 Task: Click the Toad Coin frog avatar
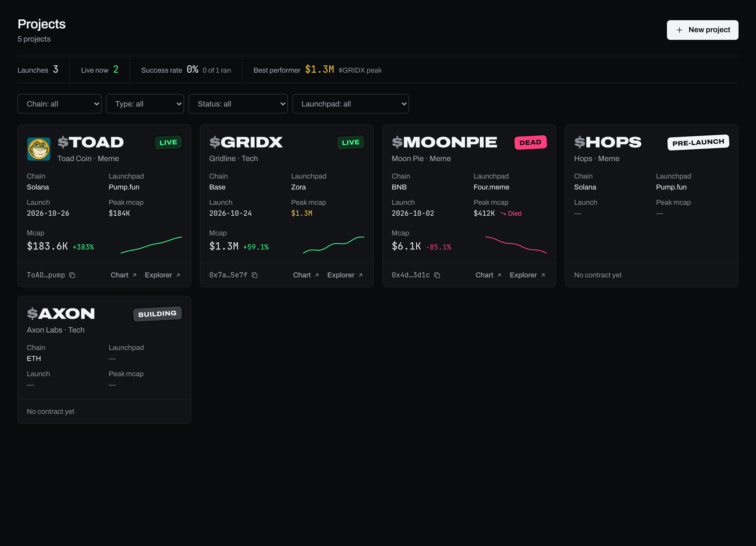(x=39, y=149)
